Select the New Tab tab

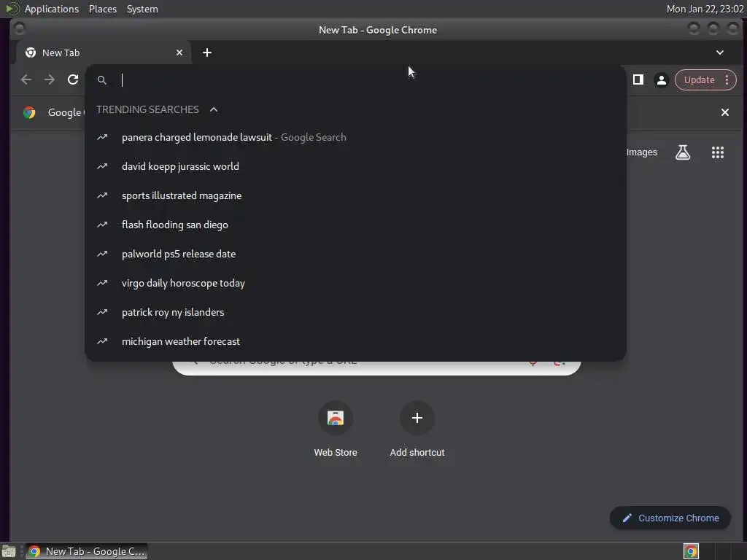click(x=103, y=52)
